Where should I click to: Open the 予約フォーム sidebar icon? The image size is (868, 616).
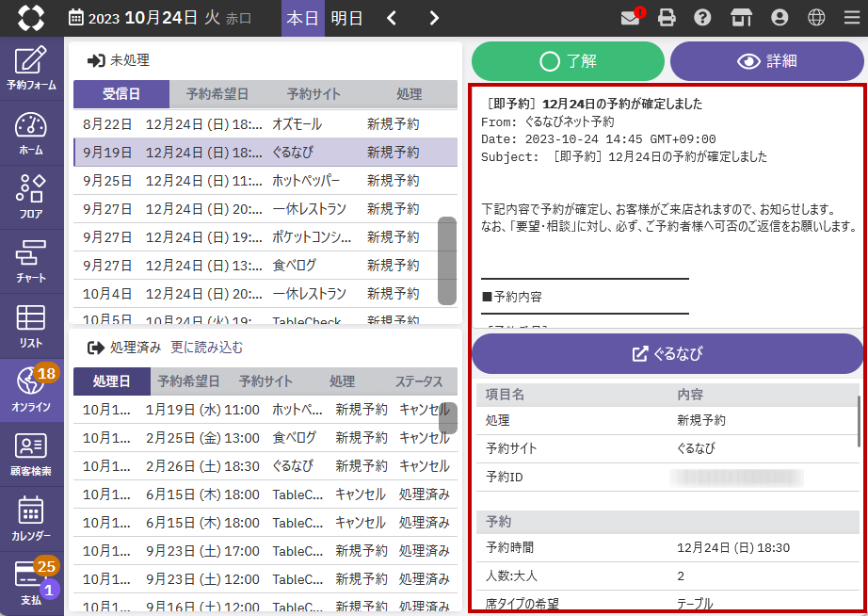(31, 69)
